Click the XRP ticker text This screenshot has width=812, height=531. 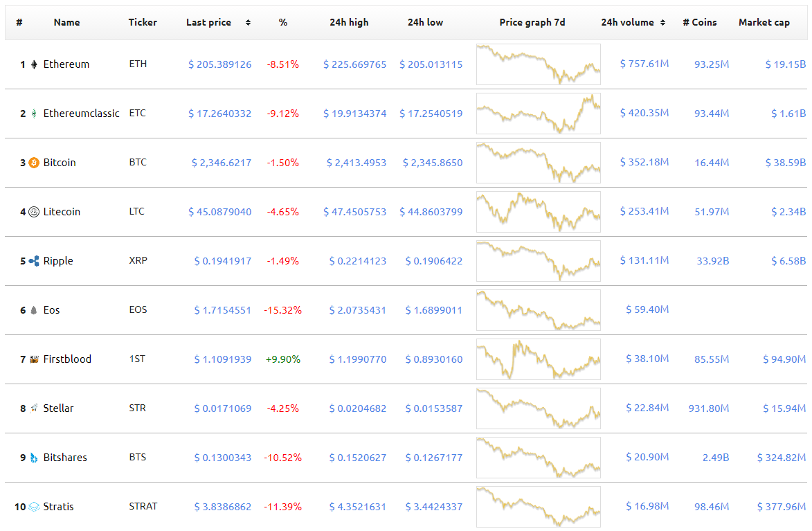(138, 260)
